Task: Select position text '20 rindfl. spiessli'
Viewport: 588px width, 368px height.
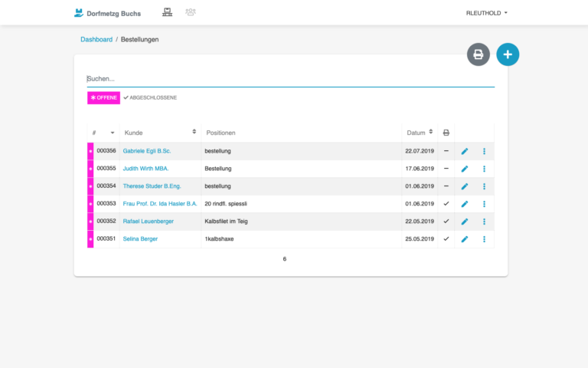Action: click(226, 204)
